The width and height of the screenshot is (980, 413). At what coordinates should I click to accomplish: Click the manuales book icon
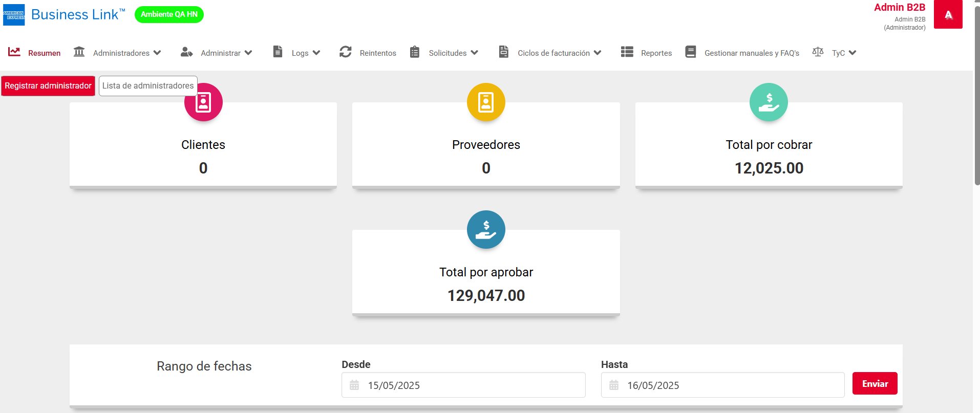click(x=690, y=52)
